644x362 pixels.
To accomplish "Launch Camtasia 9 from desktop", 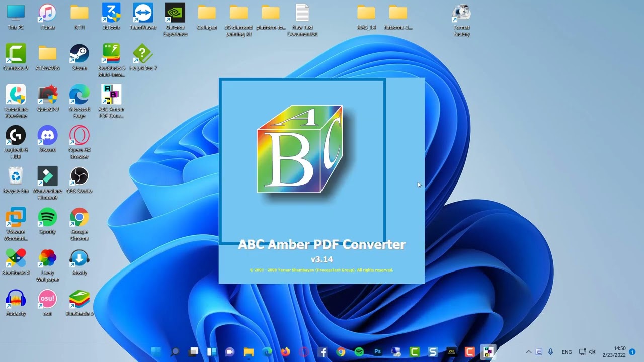I will pos(16,57).
